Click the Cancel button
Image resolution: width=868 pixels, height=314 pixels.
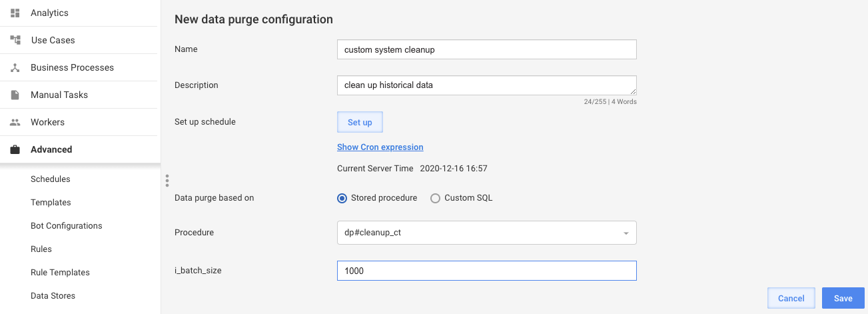(791, 298)
